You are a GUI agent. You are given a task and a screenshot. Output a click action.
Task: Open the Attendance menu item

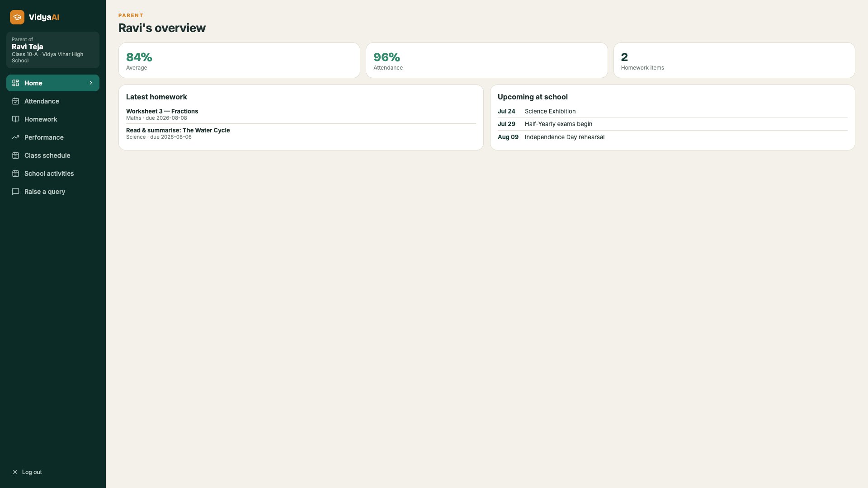pos(53,101)
